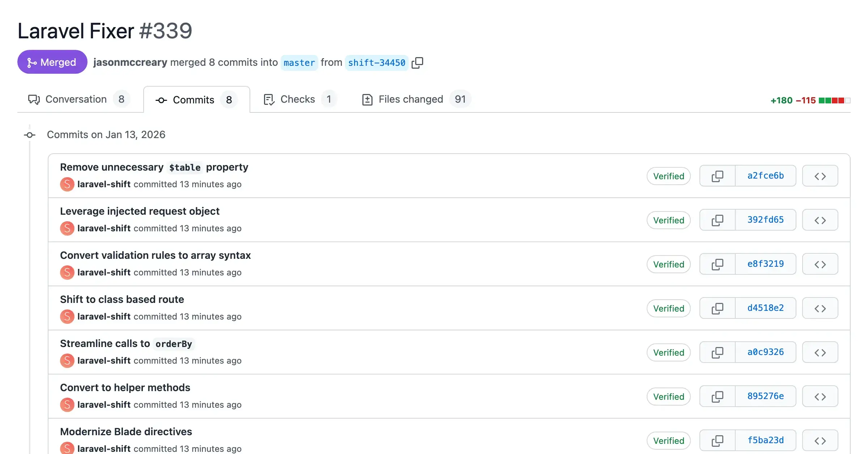
Task: Browse code at commit f5ba23d
Action: pyautogui.click(x=820, y=440)
